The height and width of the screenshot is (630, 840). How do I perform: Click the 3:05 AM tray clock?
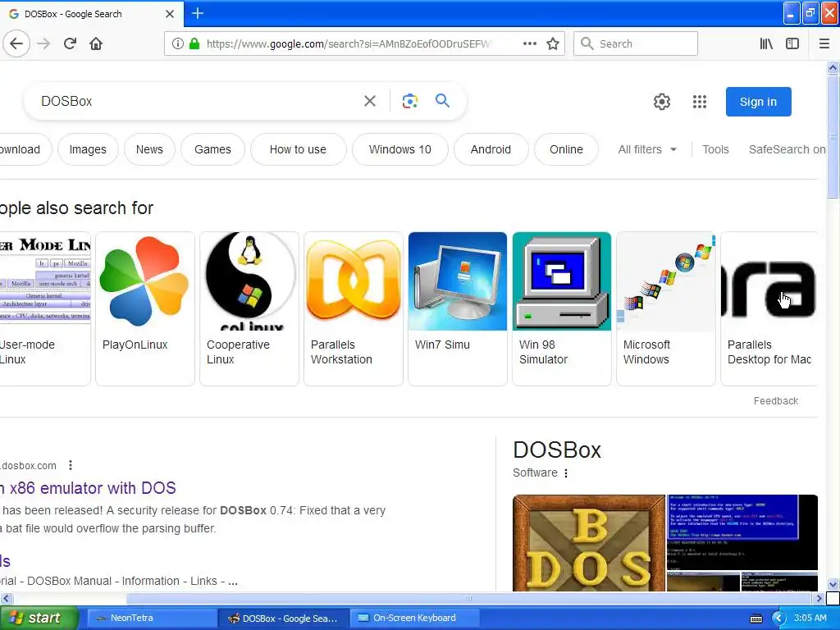(810, 618)
